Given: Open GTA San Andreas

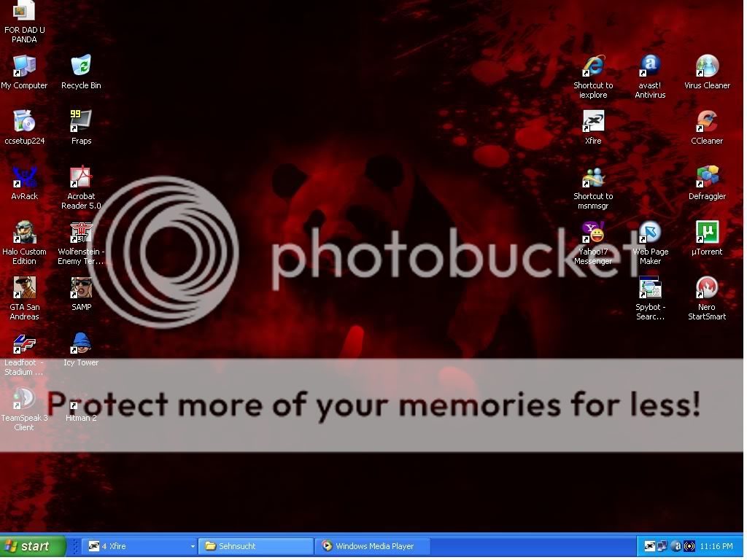Looking at the screenshot, I should [24, 288].
